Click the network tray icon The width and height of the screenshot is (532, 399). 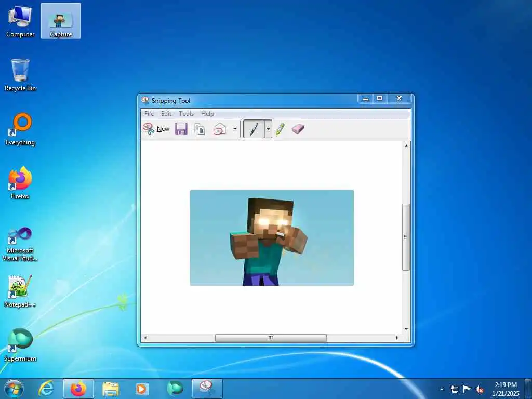pyautogui.click(x=454, y=389)
